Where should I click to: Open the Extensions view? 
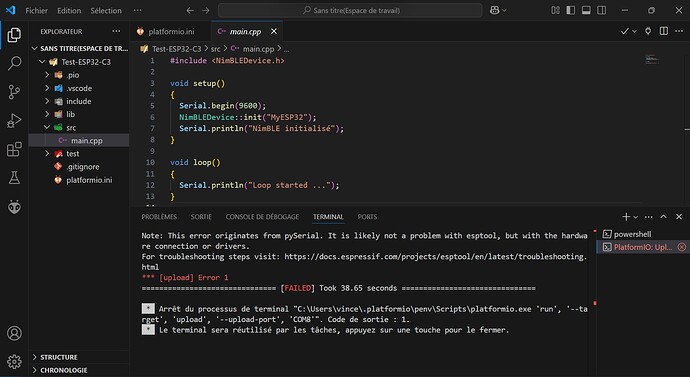[x=14, y=149]
